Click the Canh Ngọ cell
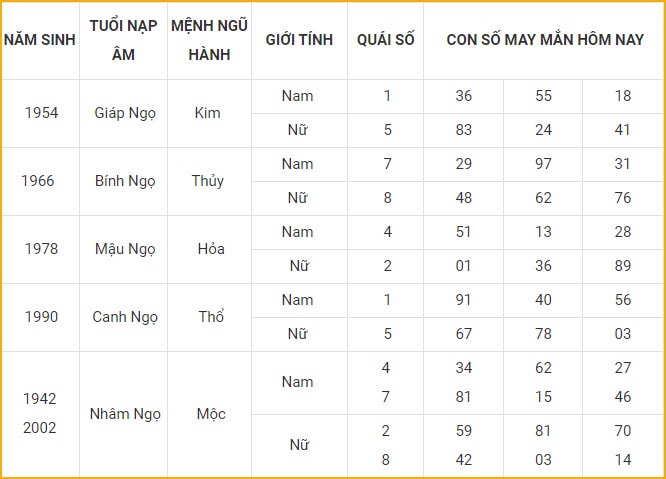The height and width of the screenshot is (479, 666). [x=123, y=317]
